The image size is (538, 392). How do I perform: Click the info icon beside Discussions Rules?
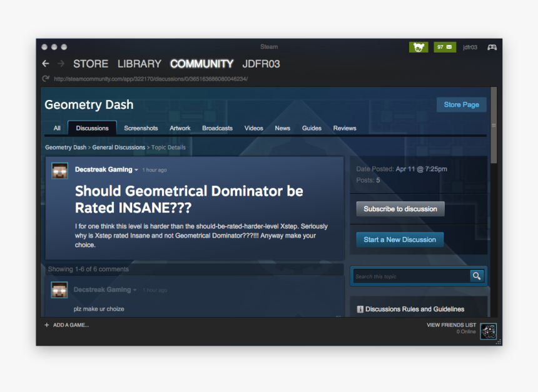360,309
